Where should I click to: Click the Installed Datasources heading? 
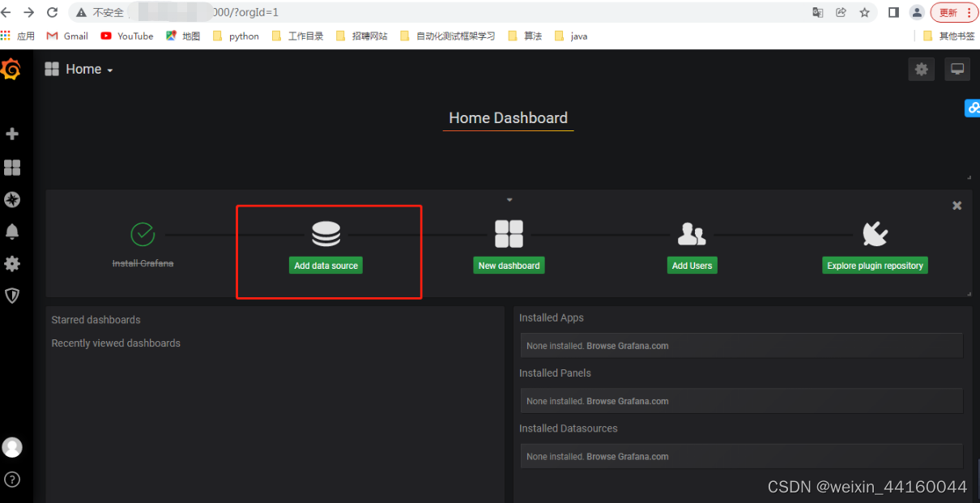point(568,428)
